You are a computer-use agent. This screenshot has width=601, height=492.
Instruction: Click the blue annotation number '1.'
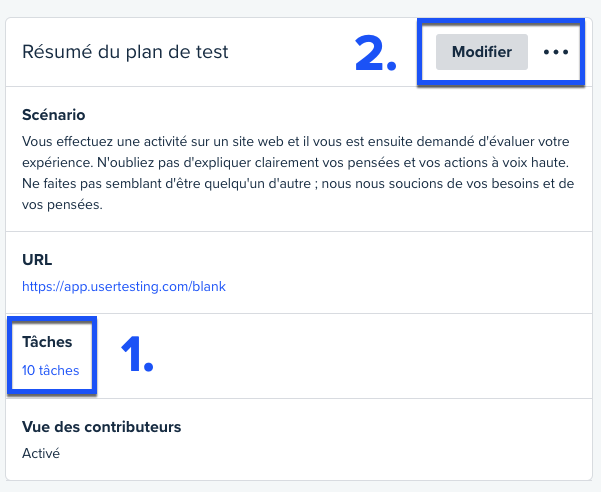point(137,354)
